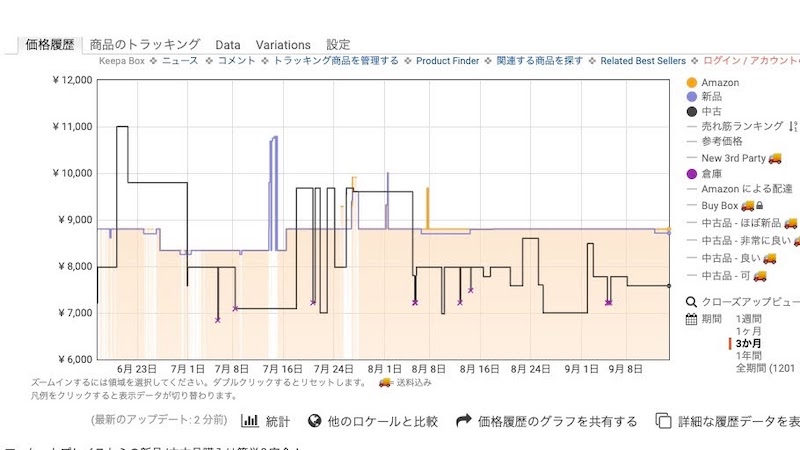Open トラッキング商品を管理する link

click(336, 61)
